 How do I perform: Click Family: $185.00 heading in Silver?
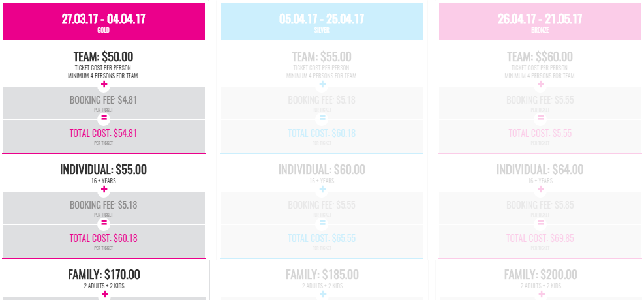tap(322, 274)
